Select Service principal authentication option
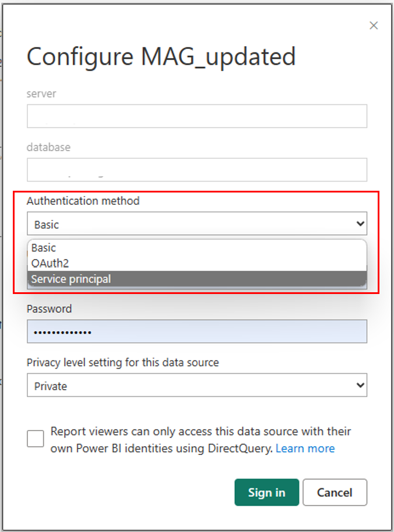Screen dimensions: 394x532 197,279
